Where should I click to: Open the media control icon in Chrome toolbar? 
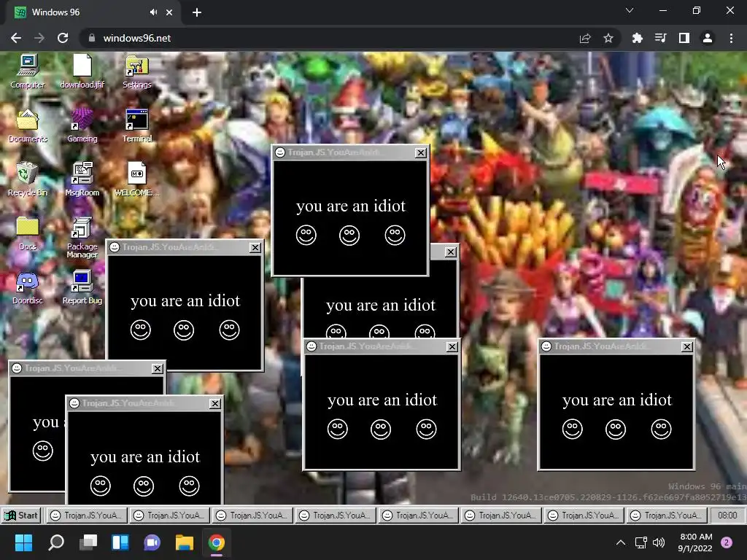pyautogui.click(x=660, y=38)
